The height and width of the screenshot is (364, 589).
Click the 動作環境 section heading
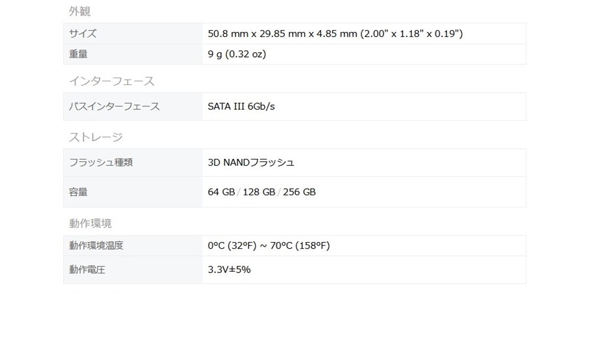[x=90, y=224]
